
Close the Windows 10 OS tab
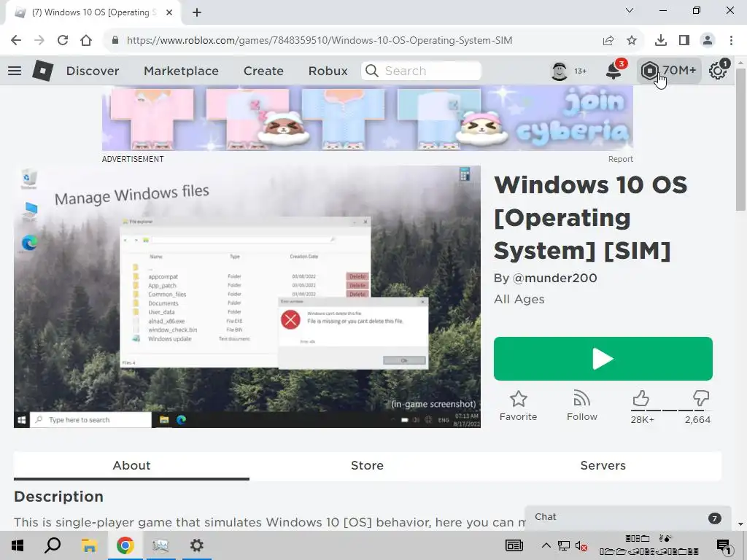(169, 12)
